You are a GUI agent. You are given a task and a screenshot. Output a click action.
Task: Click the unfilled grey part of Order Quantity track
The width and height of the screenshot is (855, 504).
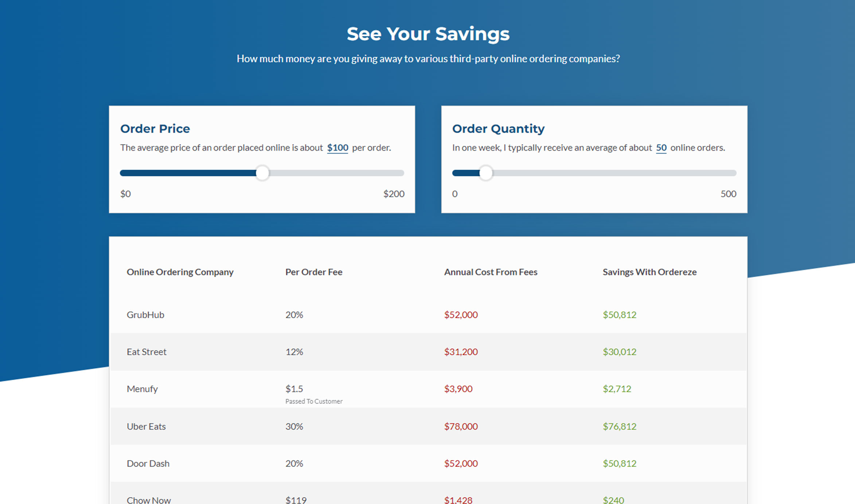[614, 173]
